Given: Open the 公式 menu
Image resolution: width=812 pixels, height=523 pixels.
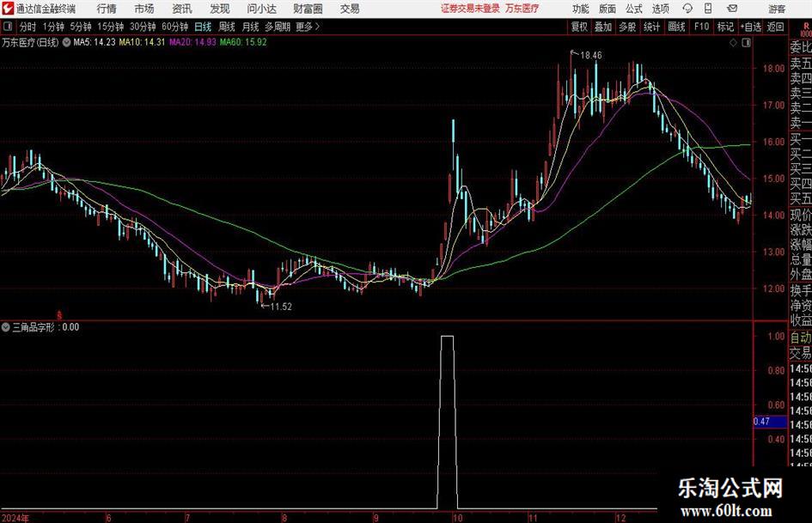Looking at the screenshot, I should click(x=634, y=9).
